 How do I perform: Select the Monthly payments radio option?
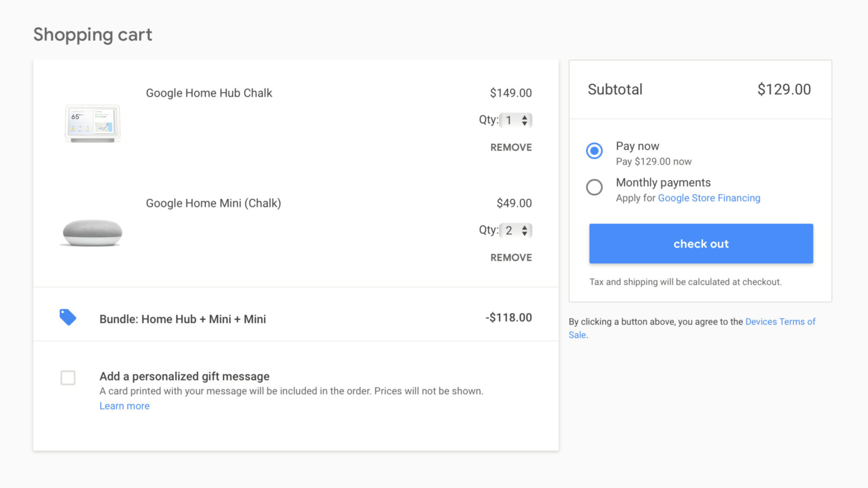(x=594, y=187)
